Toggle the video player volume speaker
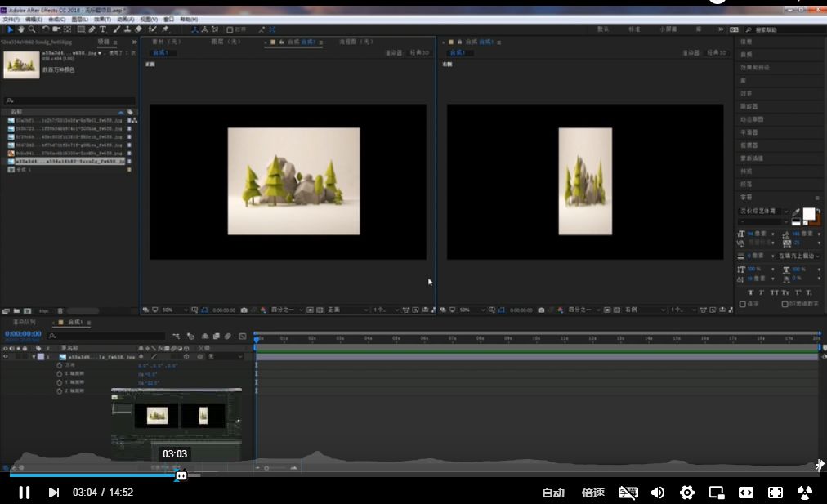 [657, 493]
